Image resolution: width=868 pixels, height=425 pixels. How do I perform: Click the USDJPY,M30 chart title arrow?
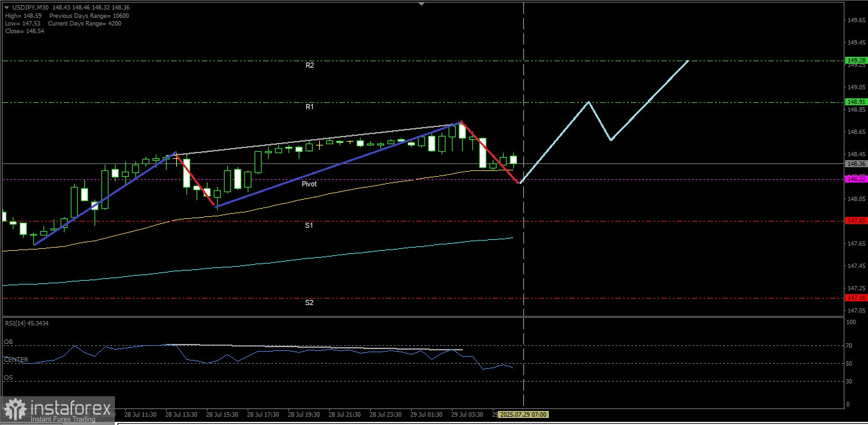(x=7, y=8)
